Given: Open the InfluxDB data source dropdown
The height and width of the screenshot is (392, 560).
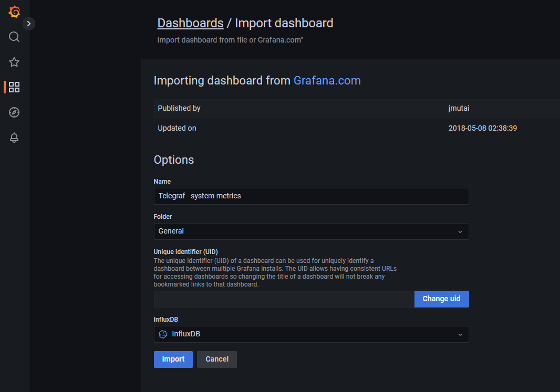Looking at the screenshot, I should click(x=311, y=334).
